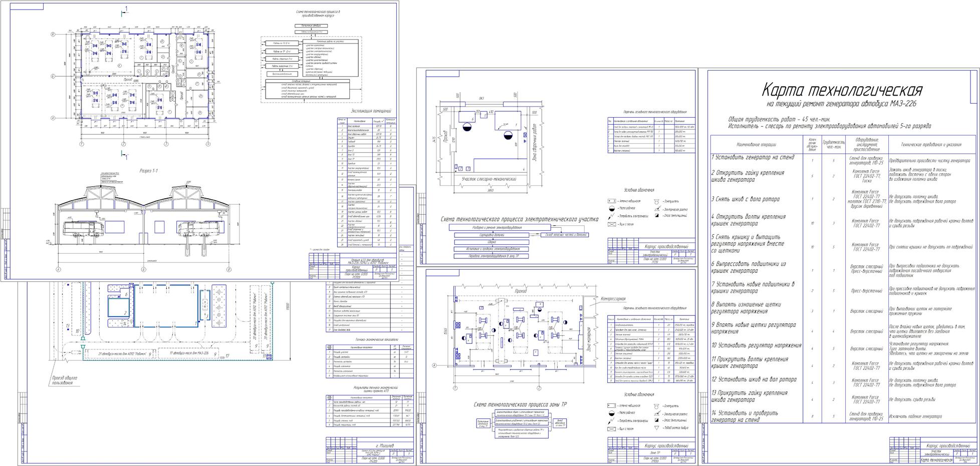Click flowchart box 'Сборка' in electrical section scheme

click(x=492, y=242)
